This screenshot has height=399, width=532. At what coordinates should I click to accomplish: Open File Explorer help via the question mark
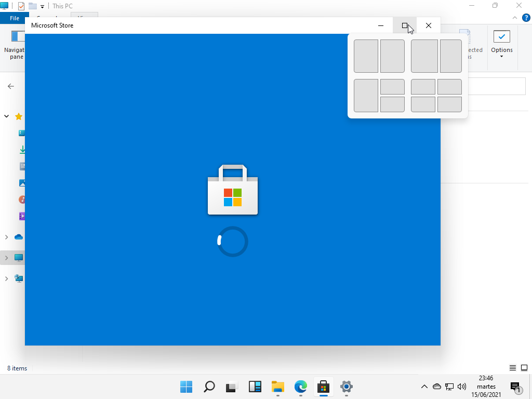click(x=526, y=18)
